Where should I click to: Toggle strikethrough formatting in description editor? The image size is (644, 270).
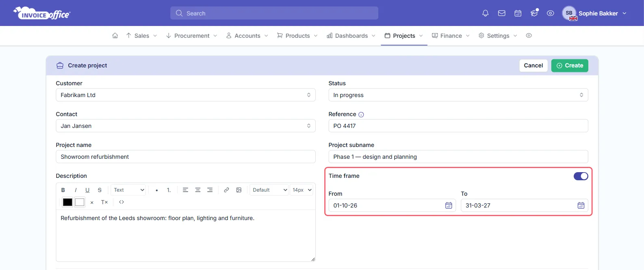100,190
